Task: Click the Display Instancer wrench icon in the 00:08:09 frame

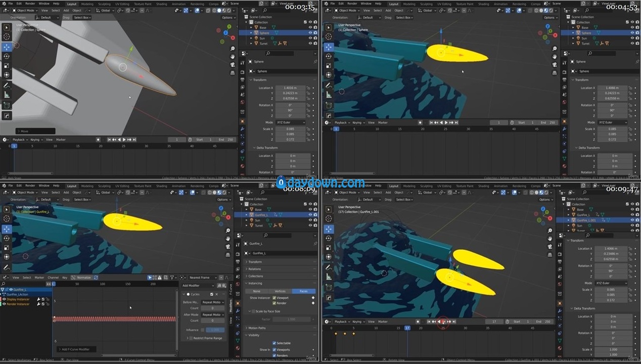Action: pos(38,299)
